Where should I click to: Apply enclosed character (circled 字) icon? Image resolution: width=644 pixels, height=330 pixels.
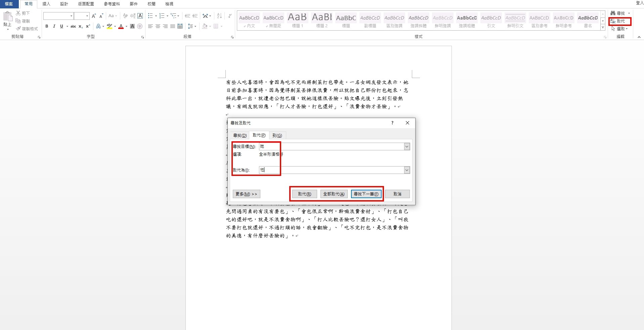click(140, 26)
